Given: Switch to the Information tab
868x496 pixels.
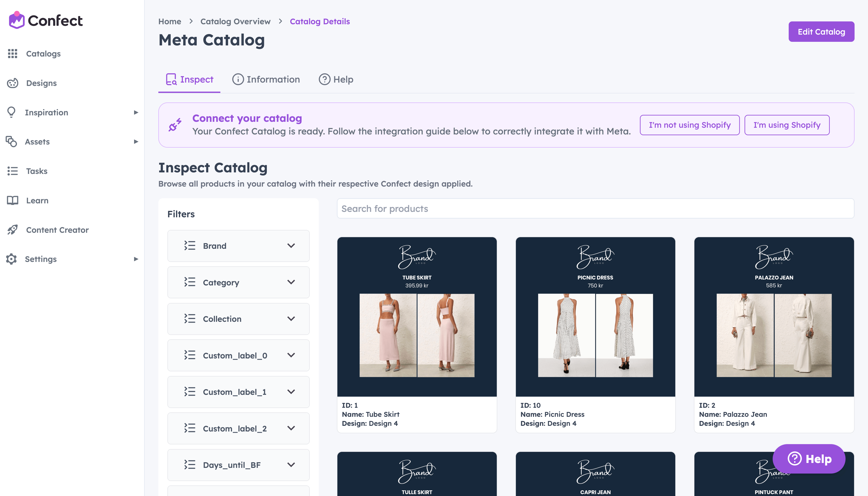Looking at the screenshot, I should [x=266, y=79].
